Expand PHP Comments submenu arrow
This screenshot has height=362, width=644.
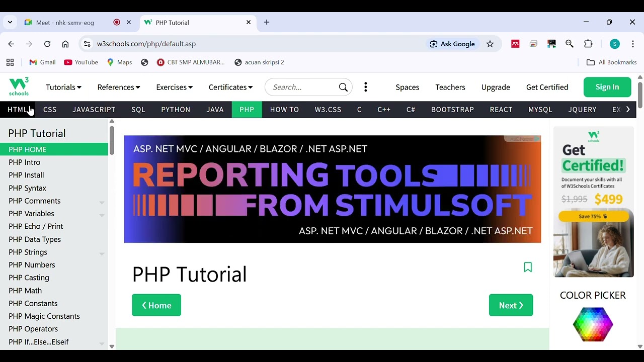point(102,202)
